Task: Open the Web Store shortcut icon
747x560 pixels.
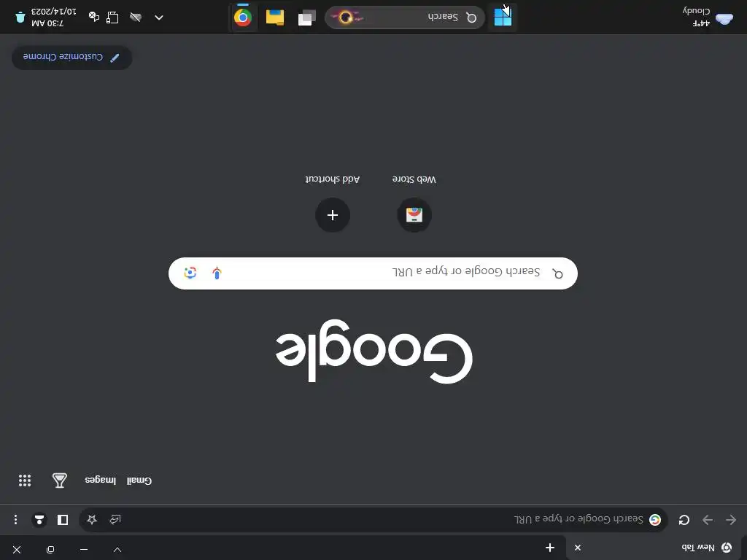Action: pos(414,215)
